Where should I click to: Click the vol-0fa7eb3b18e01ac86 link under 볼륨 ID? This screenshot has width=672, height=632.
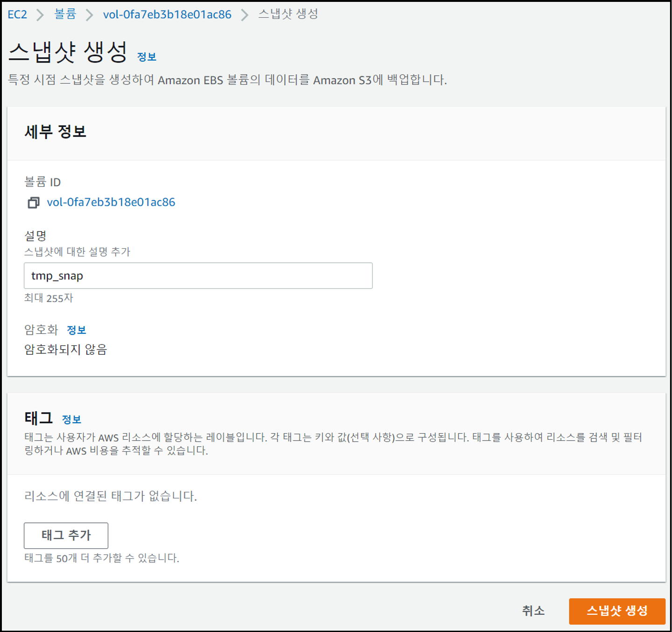point(111,202)
